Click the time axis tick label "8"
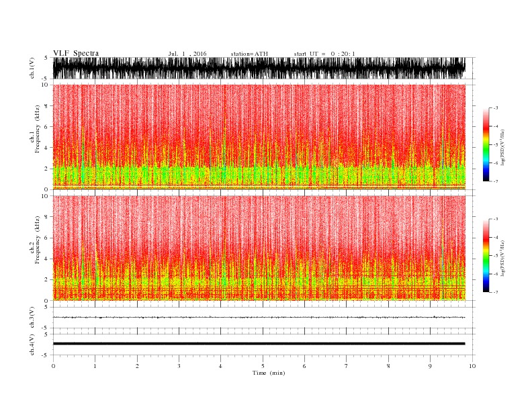The width and height of the screenshot is (532, 411). coord(388,366)
